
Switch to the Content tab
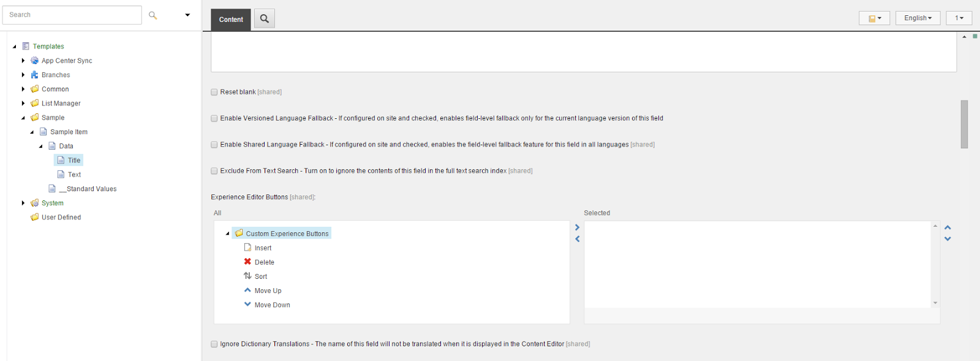231,20
